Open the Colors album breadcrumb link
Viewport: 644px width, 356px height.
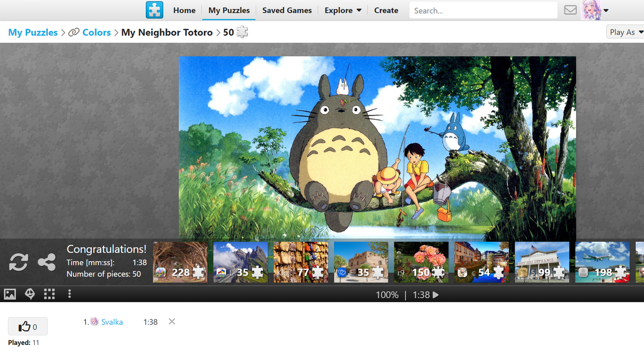(96, 32)
